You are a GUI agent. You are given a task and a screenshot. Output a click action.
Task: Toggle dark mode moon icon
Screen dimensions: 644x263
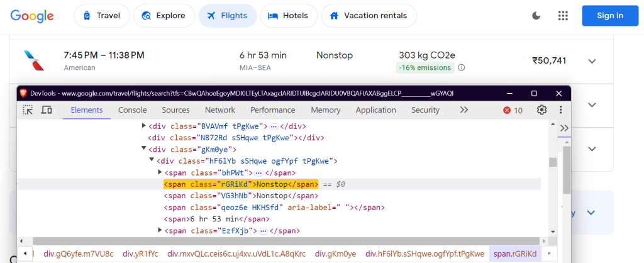pos(536,16)
